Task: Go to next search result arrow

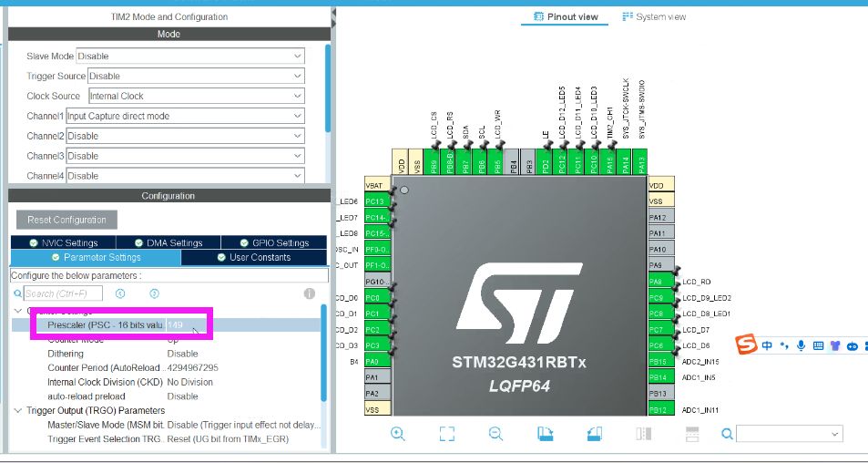Action: pyautogui.click(x=155, y=293)
